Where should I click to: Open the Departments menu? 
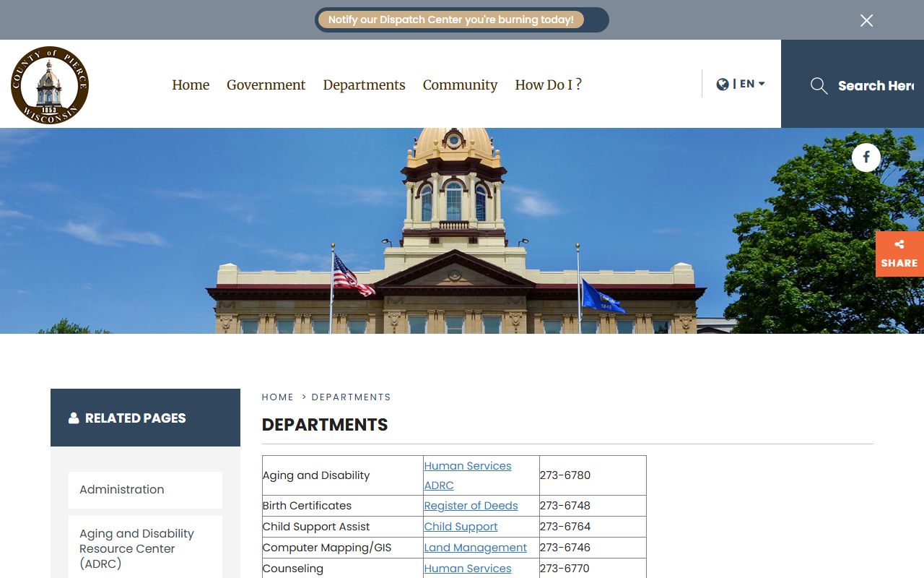click(364, 85)
